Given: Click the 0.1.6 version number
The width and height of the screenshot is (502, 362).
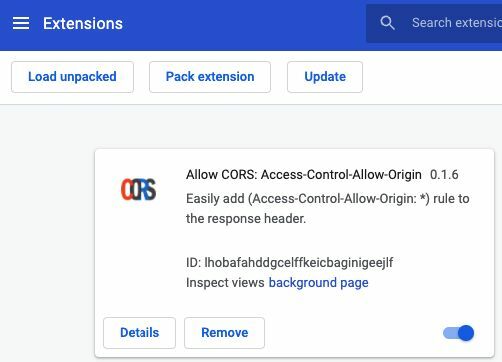Looking at the screenshot, I should pos(444,175).
